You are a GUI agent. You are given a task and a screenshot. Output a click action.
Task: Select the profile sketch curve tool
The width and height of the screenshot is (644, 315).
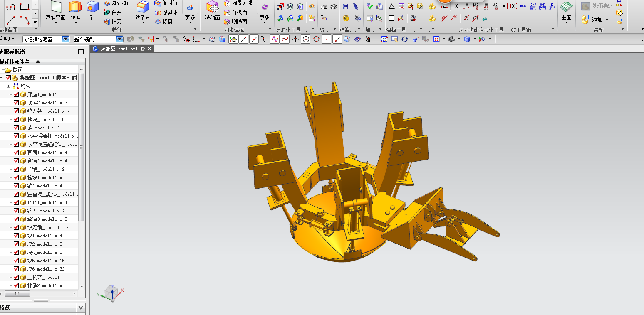[11, 6]
